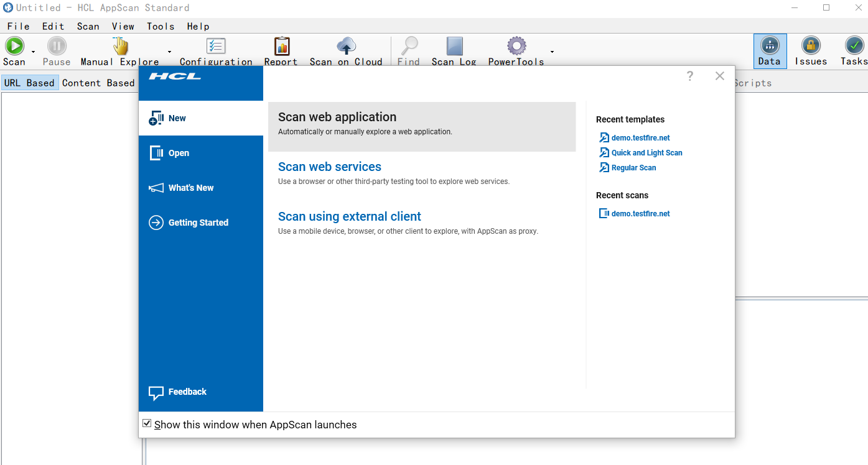Click Feedback text in sidebar
This screenshot has height=465, width=868.
coord(187,392)
